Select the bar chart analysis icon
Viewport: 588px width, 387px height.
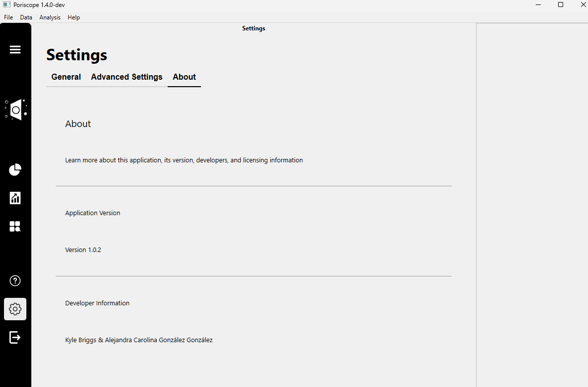tap(15, 198)
